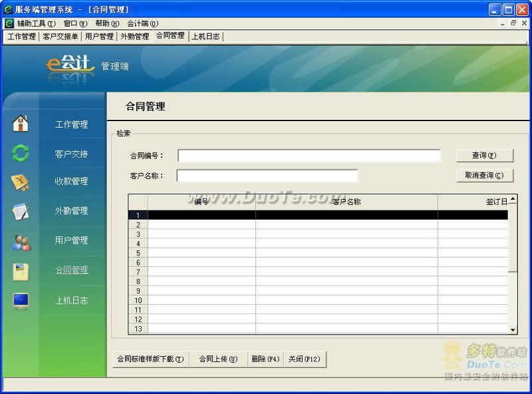Click the 取消查询(C) button
This screenshot has width=532, height=394.
point(485,176)
